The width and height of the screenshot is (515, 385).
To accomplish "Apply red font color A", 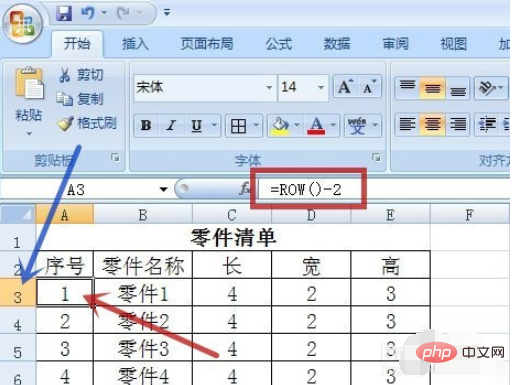I will [x=317, y=126].
